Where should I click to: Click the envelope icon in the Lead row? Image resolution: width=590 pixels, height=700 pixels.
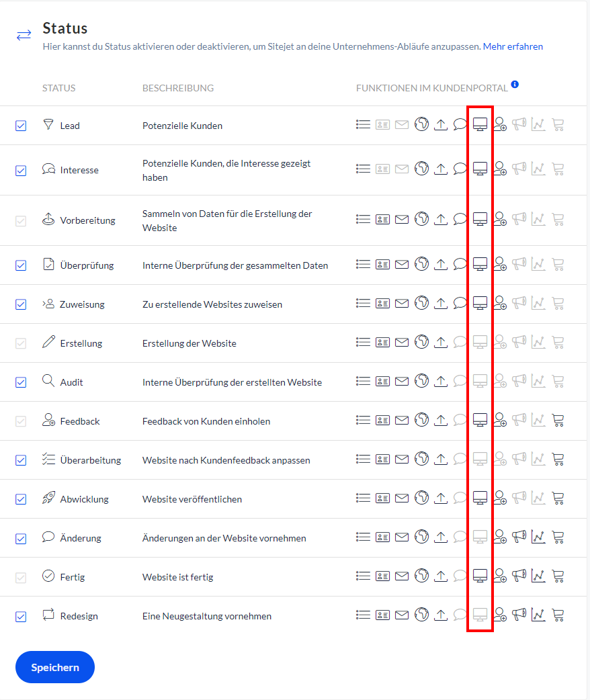click(x=402, y=124)
